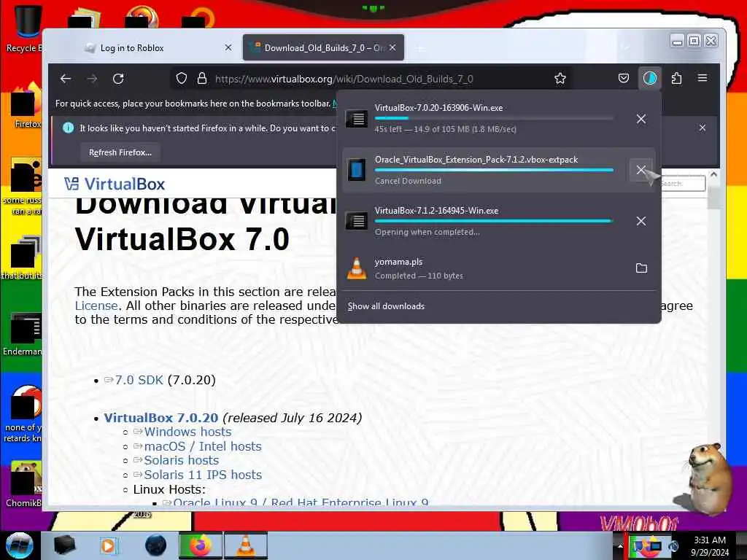The height and width of the screenshot is (560, 747).
Task: Go back with the browser back arrow
Action: 66,79
